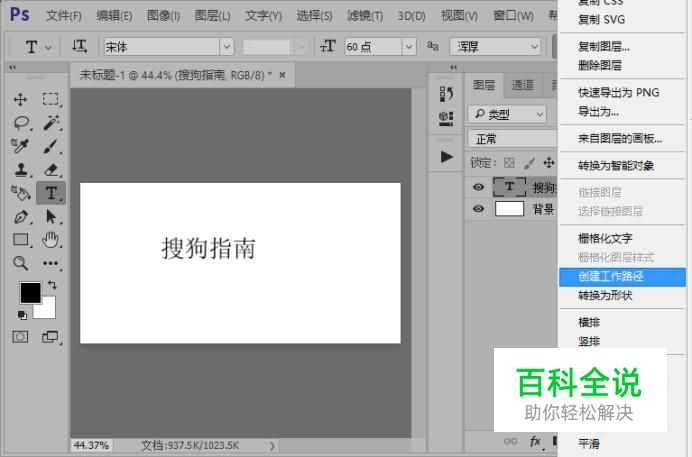Open the layer filter 类型 dropdown
The width and height of the screenshot is (692, 457).
click(x=508, y=114)
